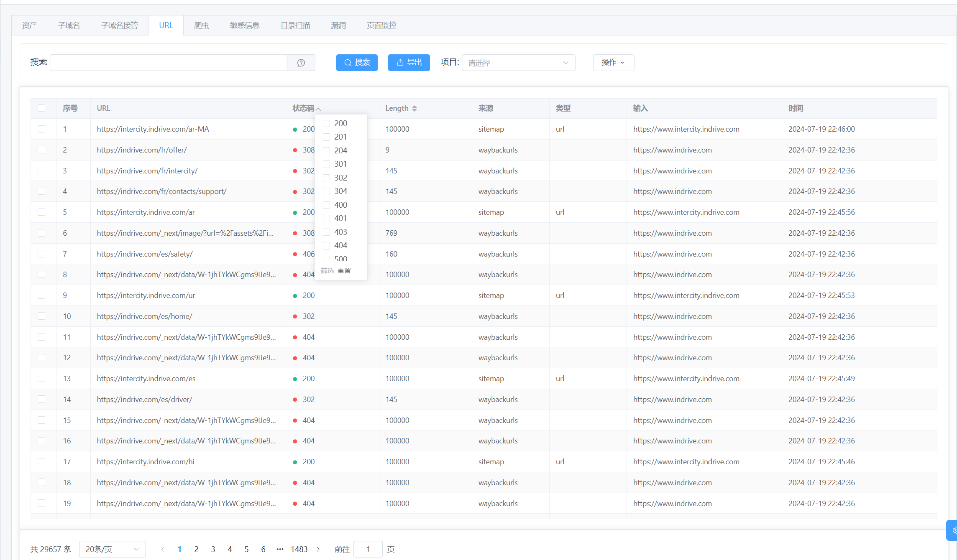
Task: Click the blue 导出 export button
Action: click(x=409, y=63)
